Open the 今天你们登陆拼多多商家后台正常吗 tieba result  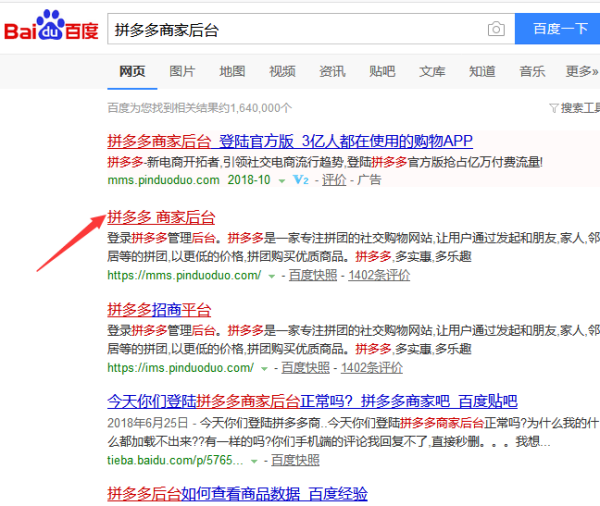312,402
